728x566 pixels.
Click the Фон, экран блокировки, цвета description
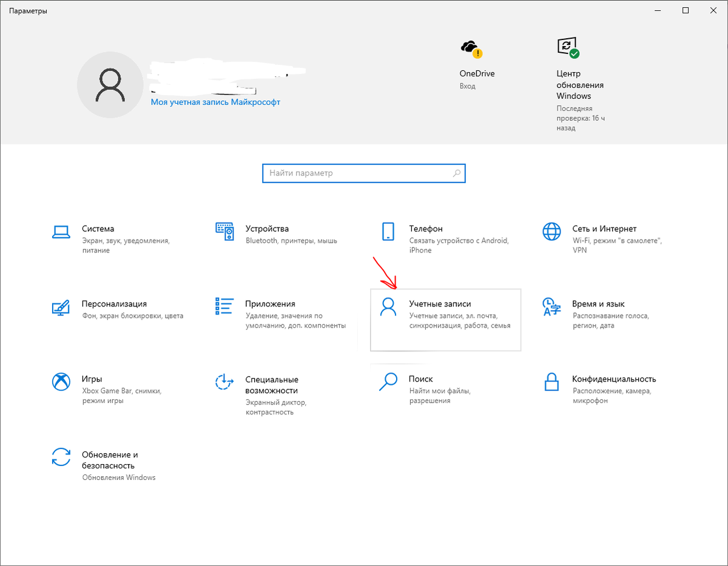pyautogui.click(x=132, y=316)
